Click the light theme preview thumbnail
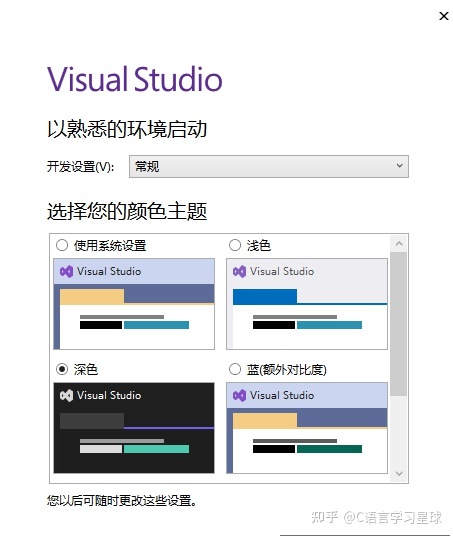 pyautogui.click(x=307, y=304)
